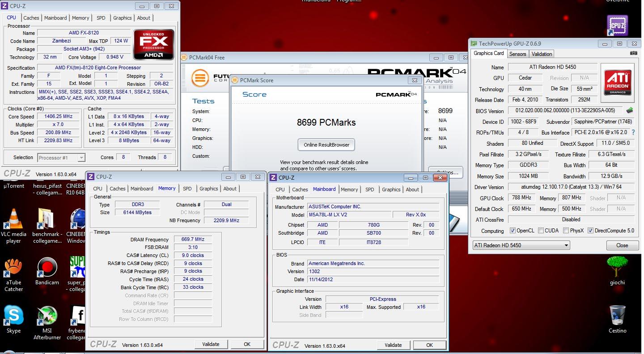Viewport: 644px width, 354px height.
Task: Click OK in CPU-Z mainboard window
Action: tap(429, 345)
